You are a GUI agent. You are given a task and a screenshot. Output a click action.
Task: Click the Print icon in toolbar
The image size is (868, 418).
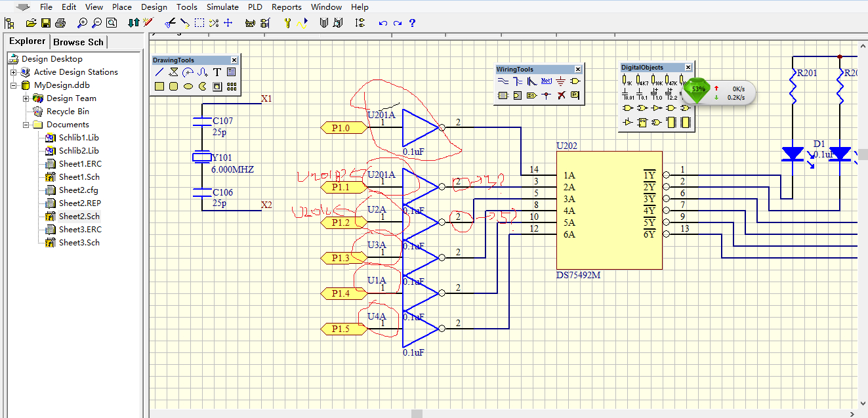coord(60,23)
